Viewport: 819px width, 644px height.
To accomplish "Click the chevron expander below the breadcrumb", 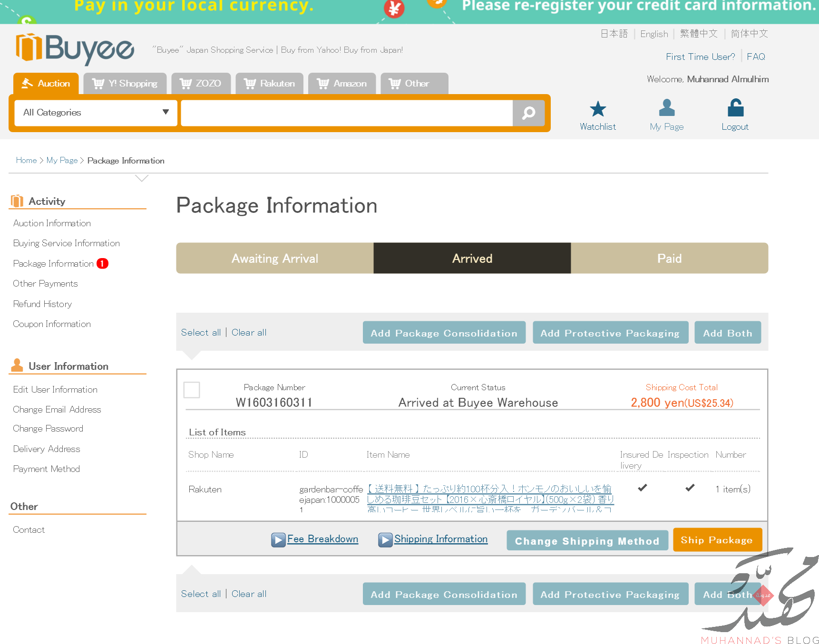I will [142, 179].
